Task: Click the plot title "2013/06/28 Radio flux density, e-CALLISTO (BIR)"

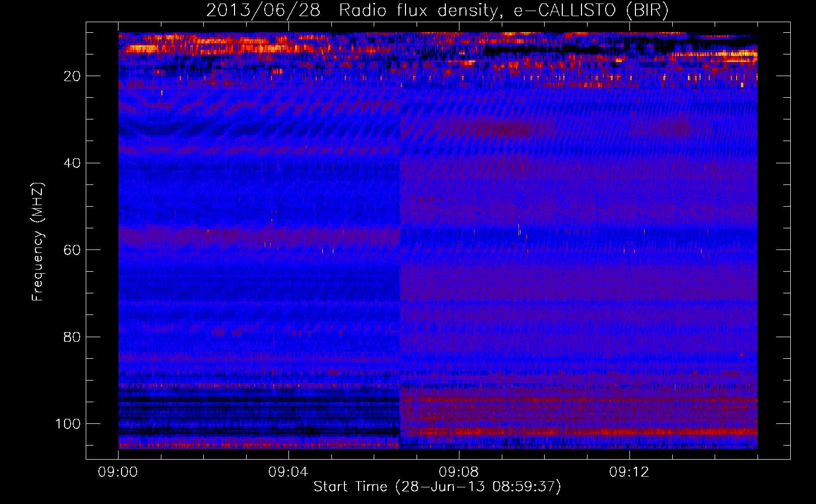Action: click(437, 10)
